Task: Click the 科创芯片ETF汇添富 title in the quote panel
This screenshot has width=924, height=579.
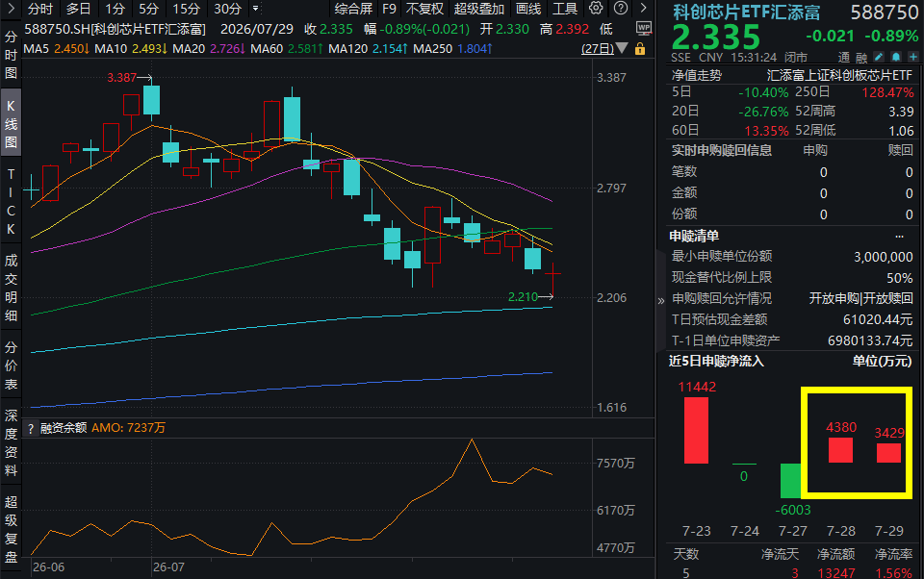Action: point(747,12)
